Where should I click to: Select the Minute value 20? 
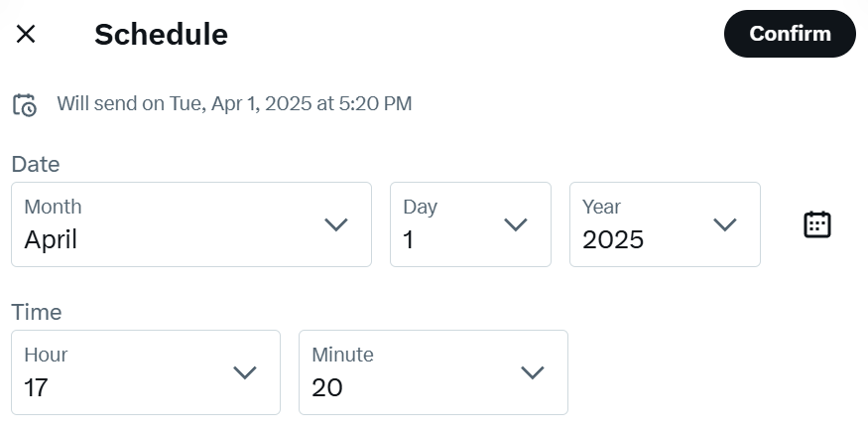coord(327,387)
